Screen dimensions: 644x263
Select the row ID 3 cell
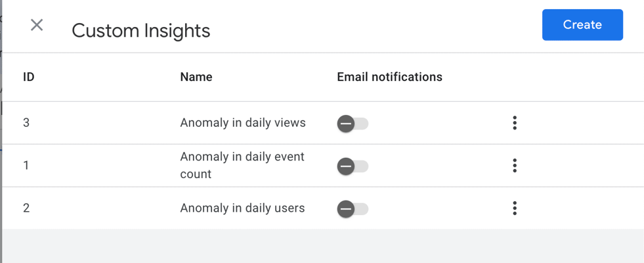click(26, 123)
